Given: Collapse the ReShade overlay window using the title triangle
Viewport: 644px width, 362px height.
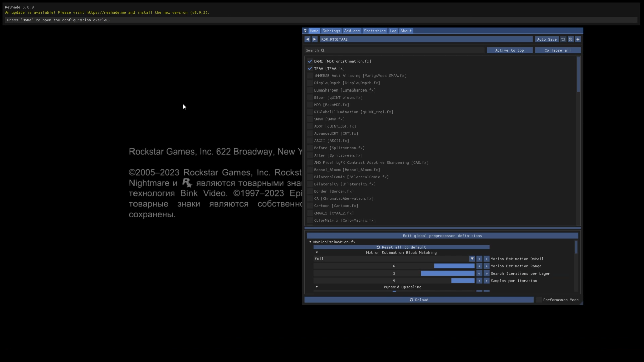Looking at the screenshot, I should [305, 31].
